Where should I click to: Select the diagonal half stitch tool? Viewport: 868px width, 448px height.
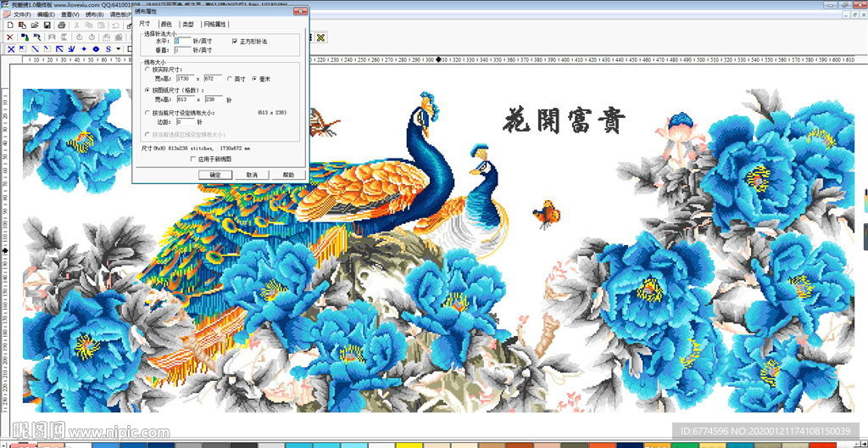coord(35,49)
